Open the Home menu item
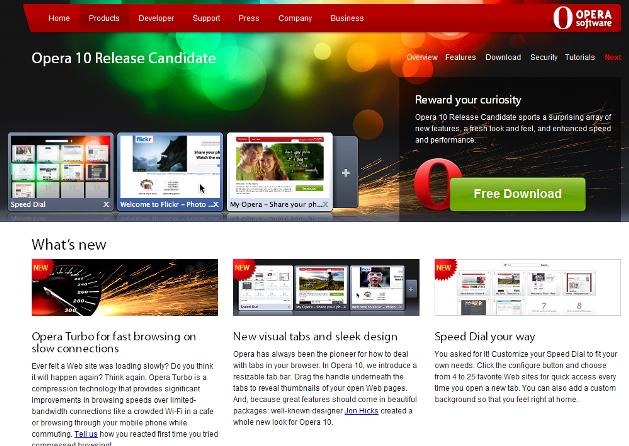The image size is (629, 446). pyautogui.click(x=59, y=18)
